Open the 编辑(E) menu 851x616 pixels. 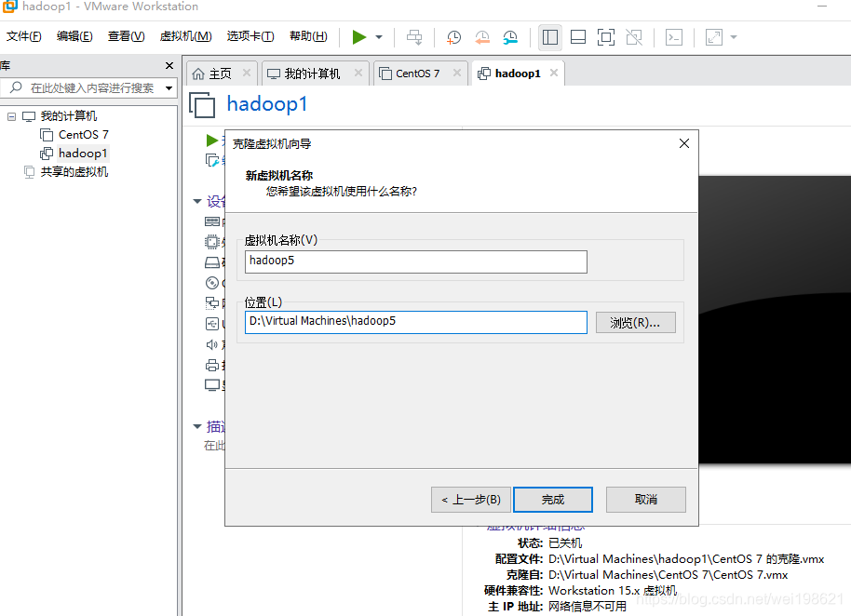tap(74, 36)
